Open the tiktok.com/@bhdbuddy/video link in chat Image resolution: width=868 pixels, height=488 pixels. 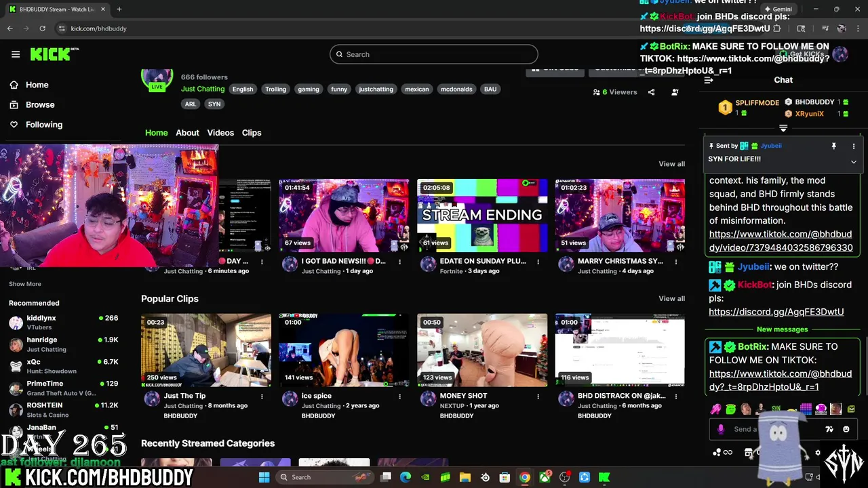(x=781, y=241)
